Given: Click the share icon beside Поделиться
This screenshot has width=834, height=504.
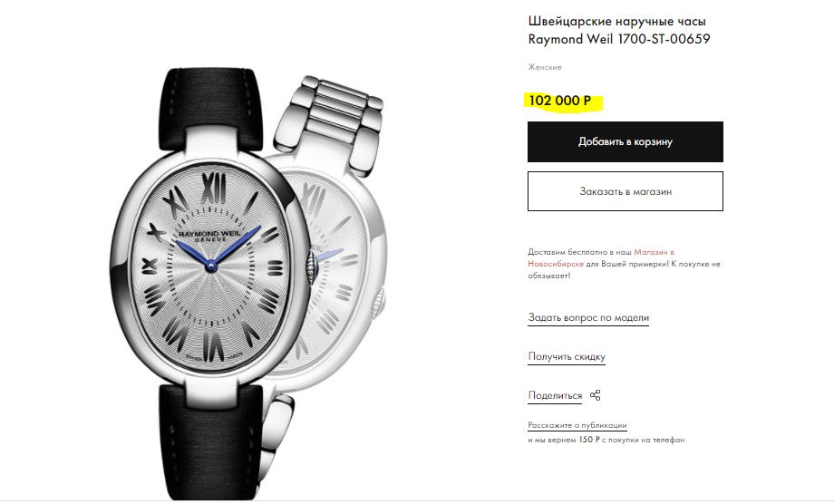Looking at the screenshot, I should pos(596,395).
